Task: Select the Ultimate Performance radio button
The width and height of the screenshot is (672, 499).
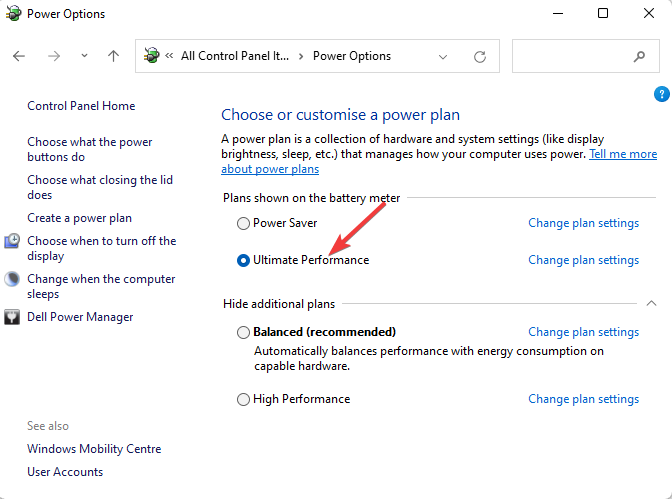Action: 243,261
